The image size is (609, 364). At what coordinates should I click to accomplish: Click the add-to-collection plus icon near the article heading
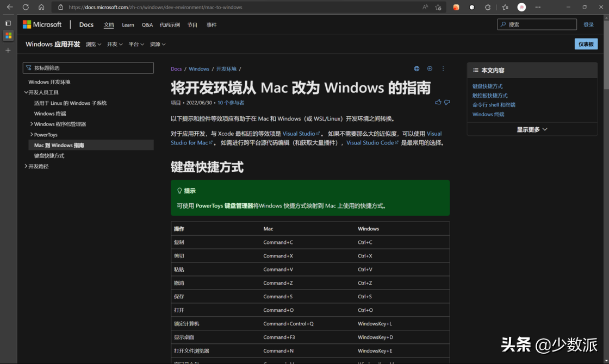(430, 68)
